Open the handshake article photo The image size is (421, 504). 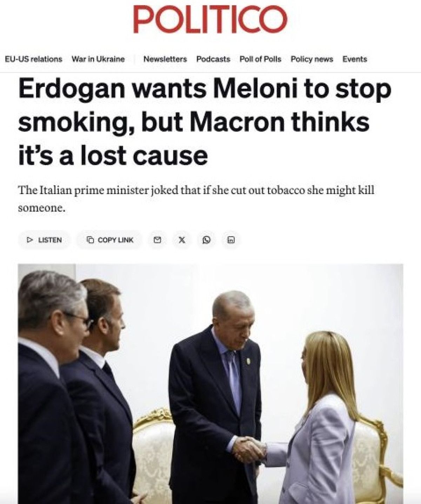click(x=210, y=384)
